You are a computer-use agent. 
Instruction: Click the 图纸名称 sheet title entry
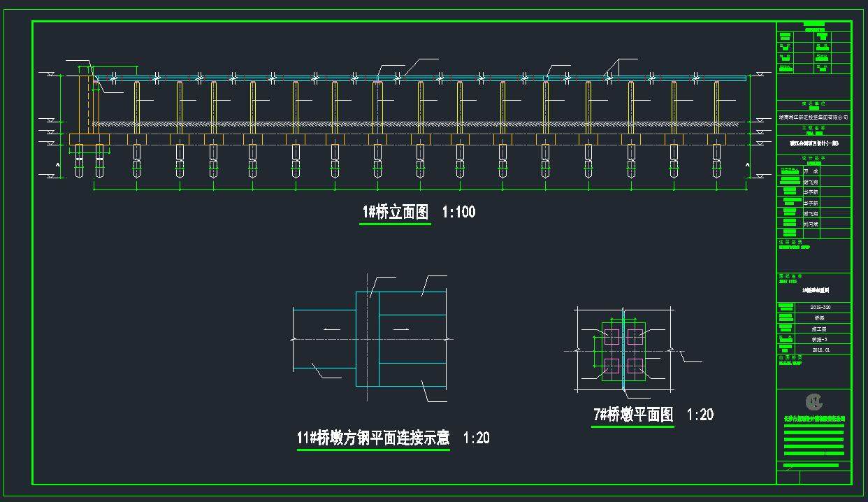click(813, 289)
